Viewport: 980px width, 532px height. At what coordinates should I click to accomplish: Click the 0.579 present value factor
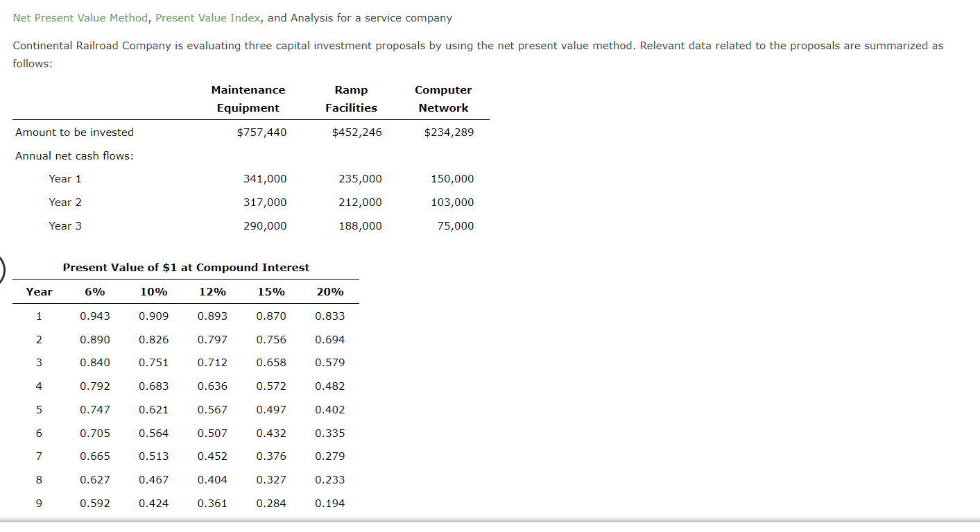(330, 363)
